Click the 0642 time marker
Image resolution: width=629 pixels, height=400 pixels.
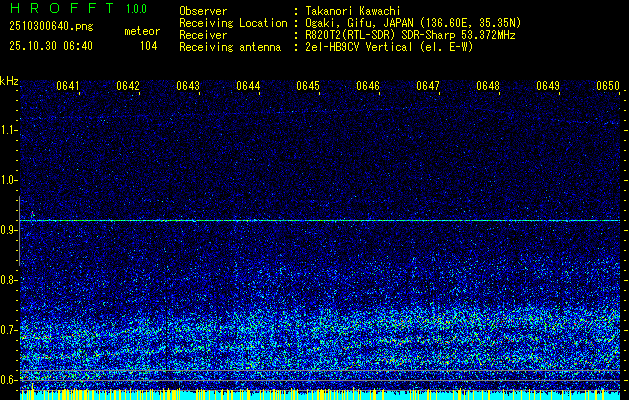(128, 86)
